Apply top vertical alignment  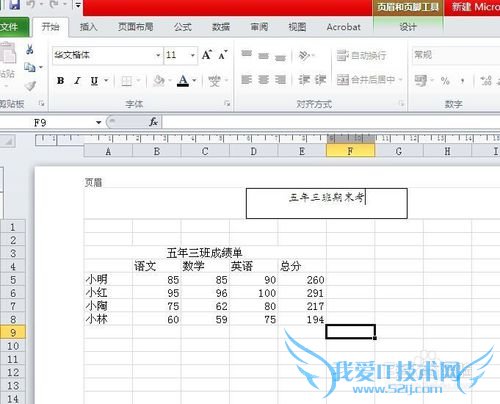(x=247, y=54)
